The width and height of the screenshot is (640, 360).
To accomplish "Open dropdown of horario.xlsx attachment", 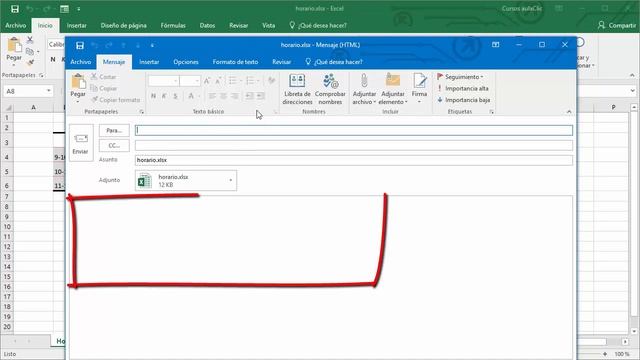I will [x=231, y=180].
